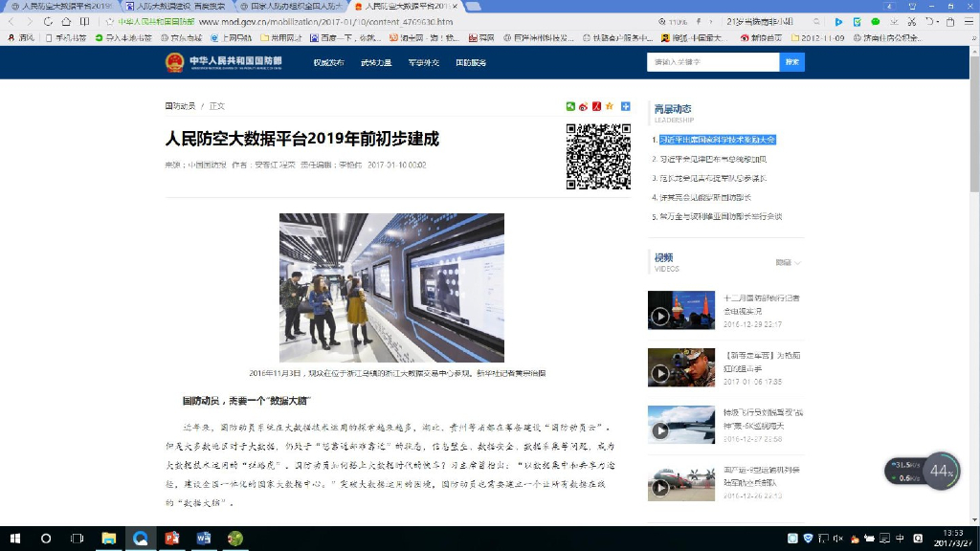Click the floating 44% speed widget
Screen dimensions: 980x551
923,471
